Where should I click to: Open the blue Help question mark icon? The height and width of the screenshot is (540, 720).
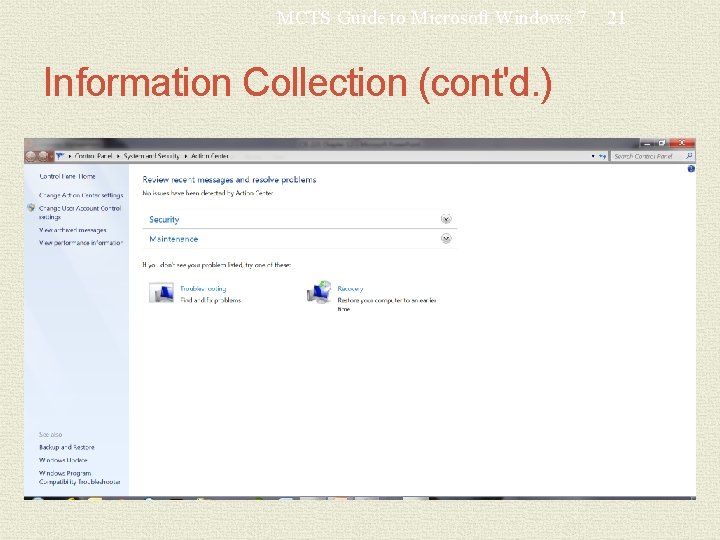coord(691,169)
